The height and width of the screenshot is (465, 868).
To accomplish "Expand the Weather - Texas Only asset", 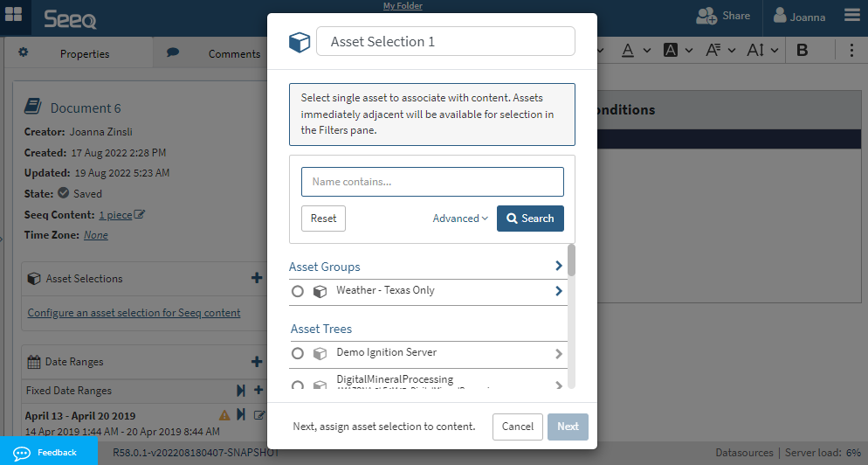I will click(x=559, y=291).
